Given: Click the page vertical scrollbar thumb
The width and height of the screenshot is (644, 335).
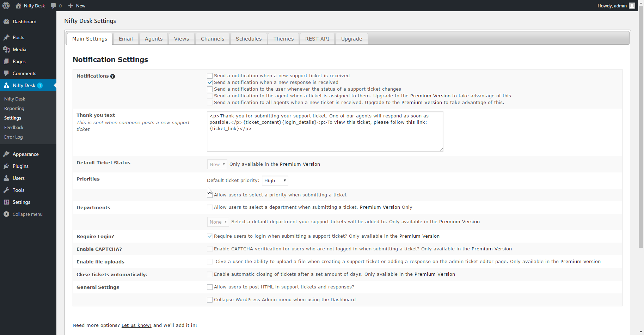Looking at the screenshot, I should (x=641, y=127).
